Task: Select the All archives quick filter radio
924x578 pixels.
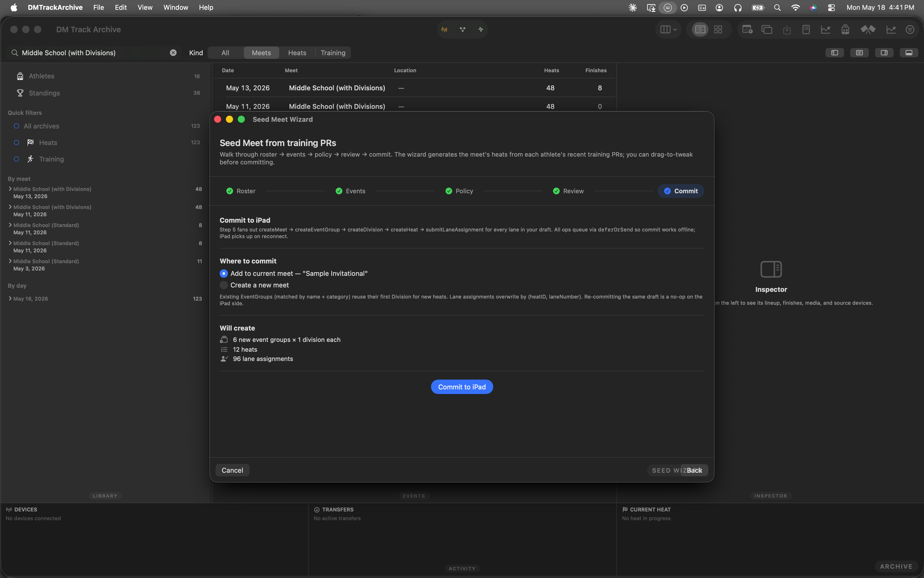Action: [16, 126]
